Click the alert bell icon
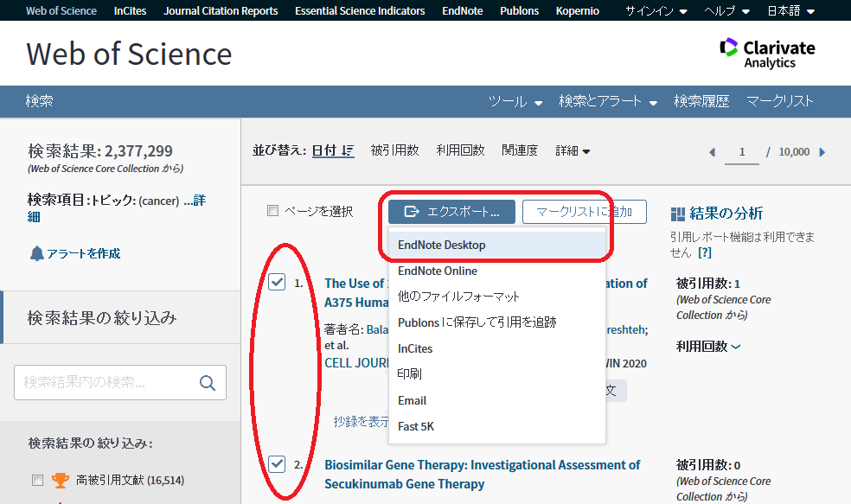The width and height of the screenshot is (851, 504). 36,253
